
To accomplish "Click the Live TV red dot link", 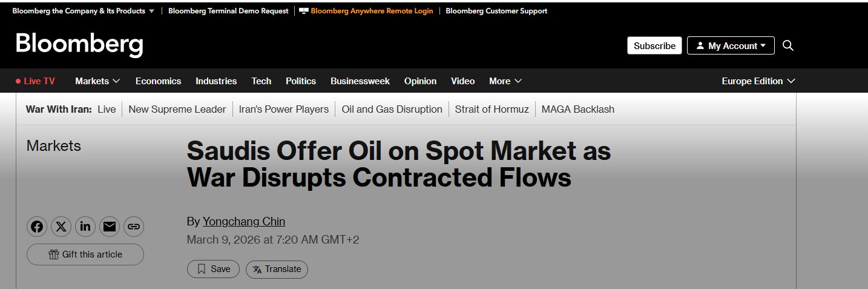I will coord(35,81).
